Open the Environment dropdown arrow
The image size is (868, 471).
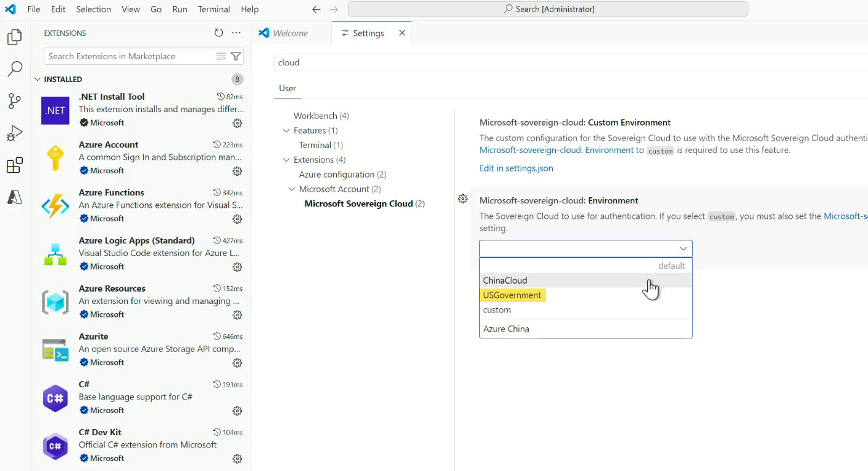pyautogui.click(x=683, y=248)
